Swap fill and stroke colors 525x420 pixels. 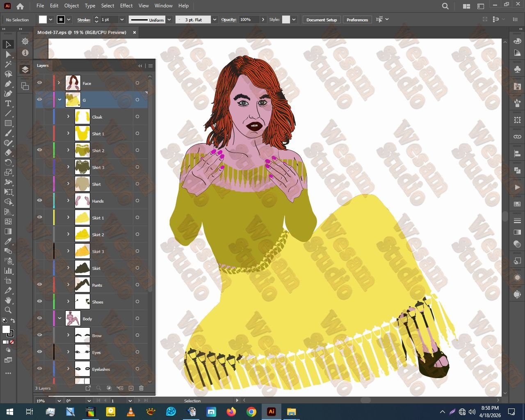[13, 321]
